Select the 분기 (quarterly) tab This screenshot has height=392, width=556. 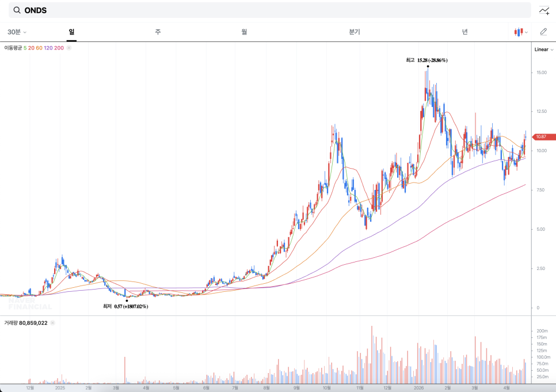(x=354, y=32)
